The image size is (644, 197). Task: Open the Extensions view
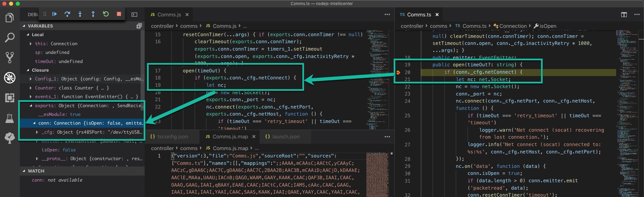[10, 98]
